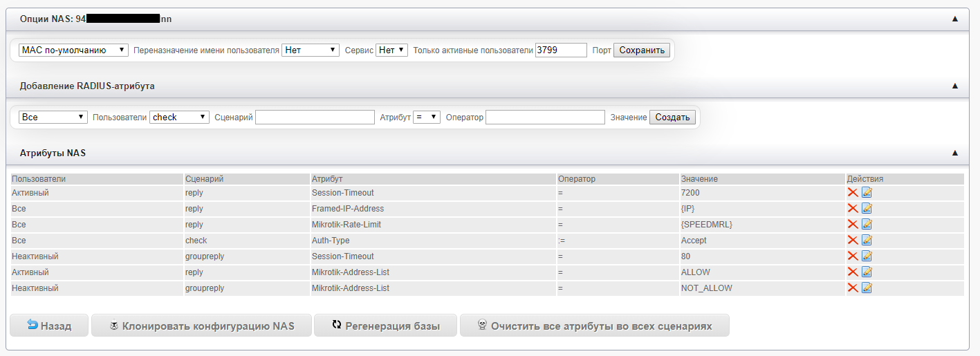Open the MAC по-умолчанию dropdown
This screenshot has width=980, height=356.
tap(73, 50)
